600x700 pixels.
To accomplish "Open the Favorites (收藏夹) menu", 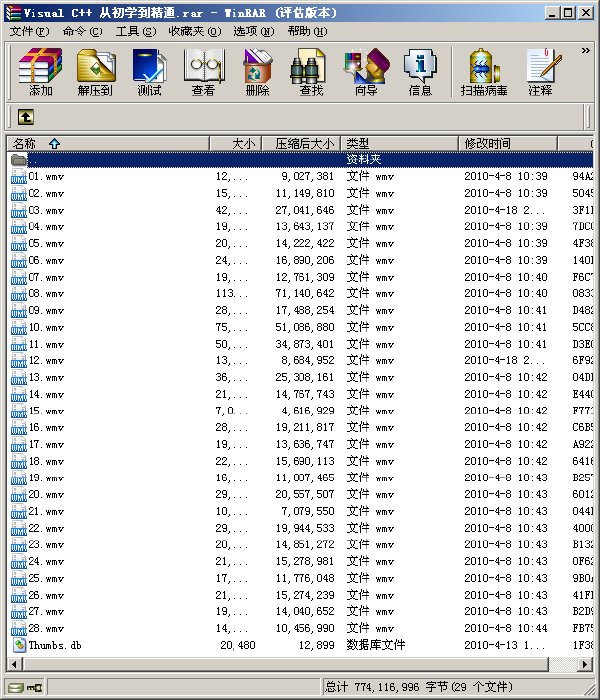I will pos(195,31).
